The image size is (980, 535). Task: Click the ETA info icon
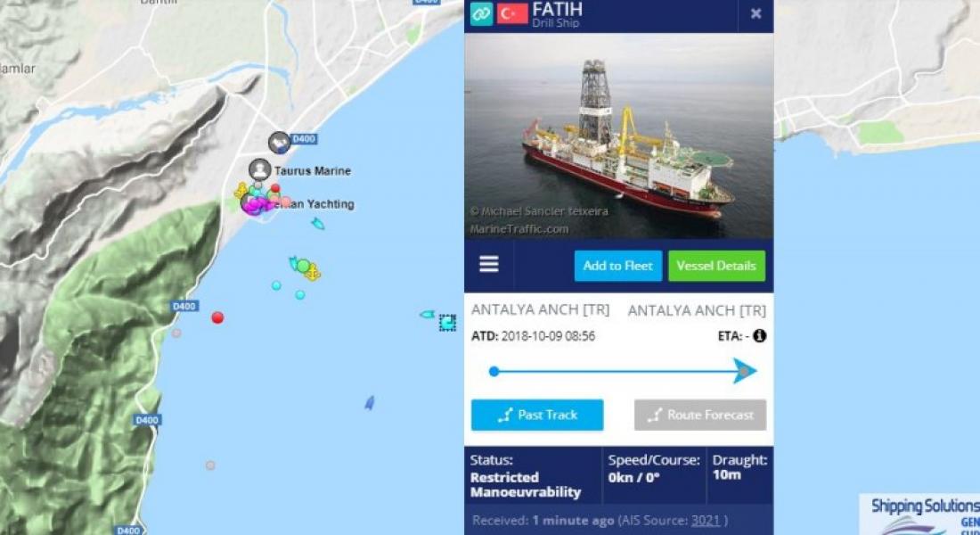coord(759,336)
